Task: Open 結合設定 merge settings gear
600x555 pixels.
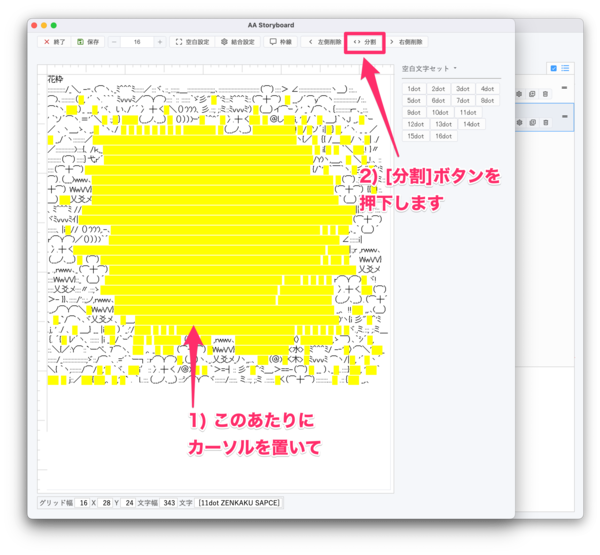Action: (x=238, y=42)
